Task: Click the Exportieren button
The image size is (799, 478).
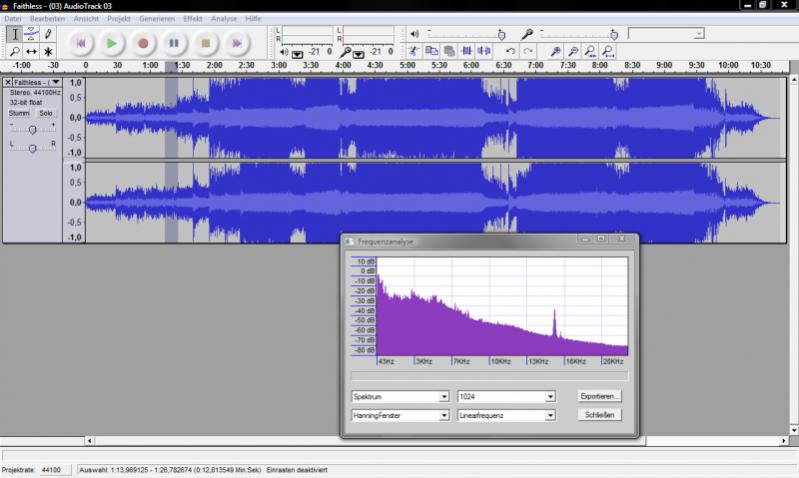Action: pyautogui.click(x=599, y=396)
